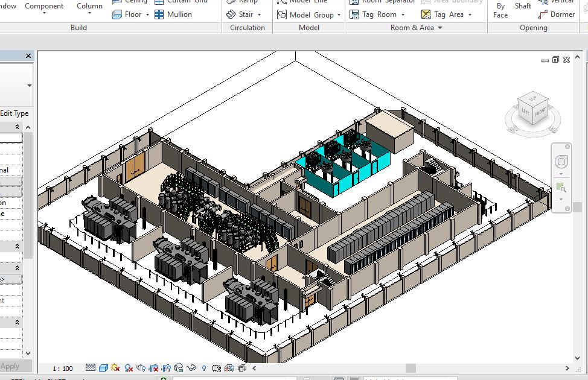Click the Visual Style cube icon

click(x=103, y=368)
